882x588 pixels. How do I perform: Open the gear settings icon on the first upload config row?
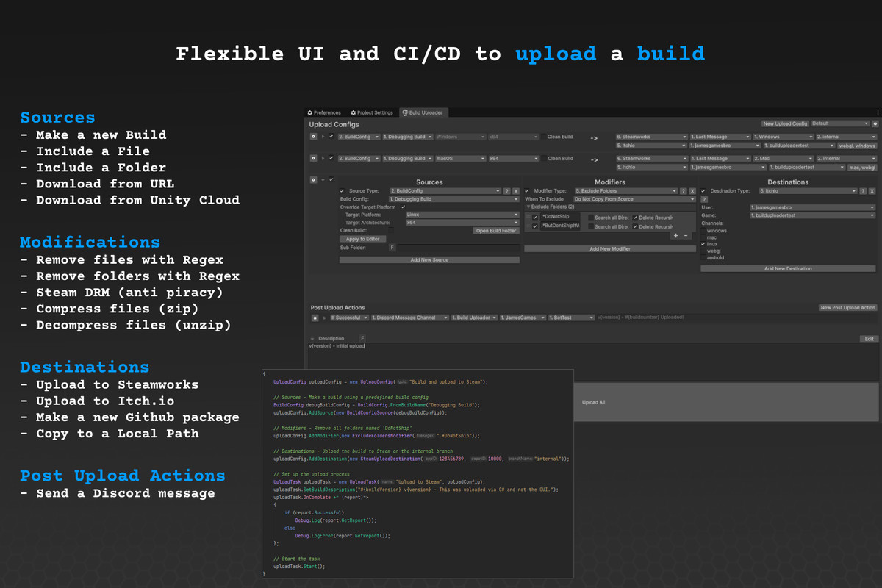coord(315,137)
